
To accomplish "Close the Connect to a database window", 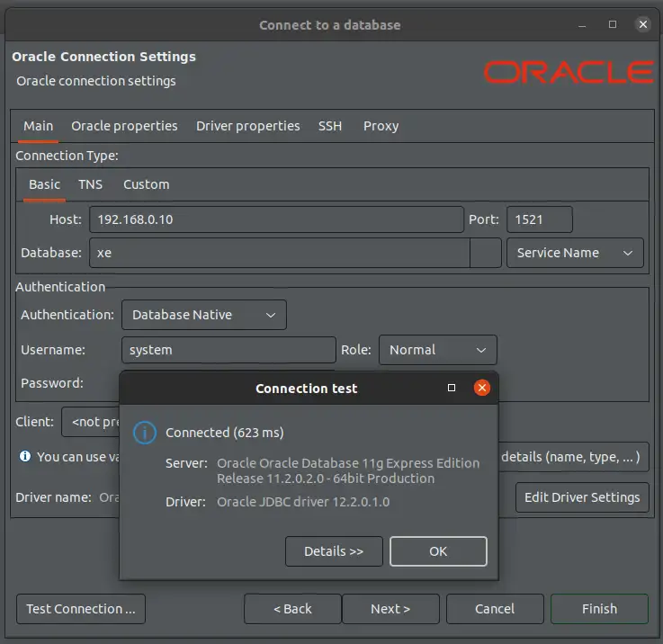I will (642, 24).
